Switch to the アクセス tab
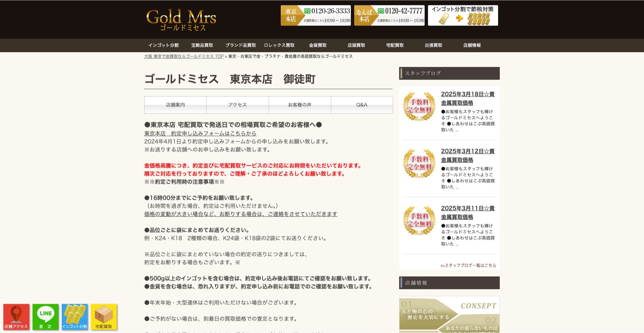The height and width of the screenshot is (333, 644). click(x=237, y=105)
